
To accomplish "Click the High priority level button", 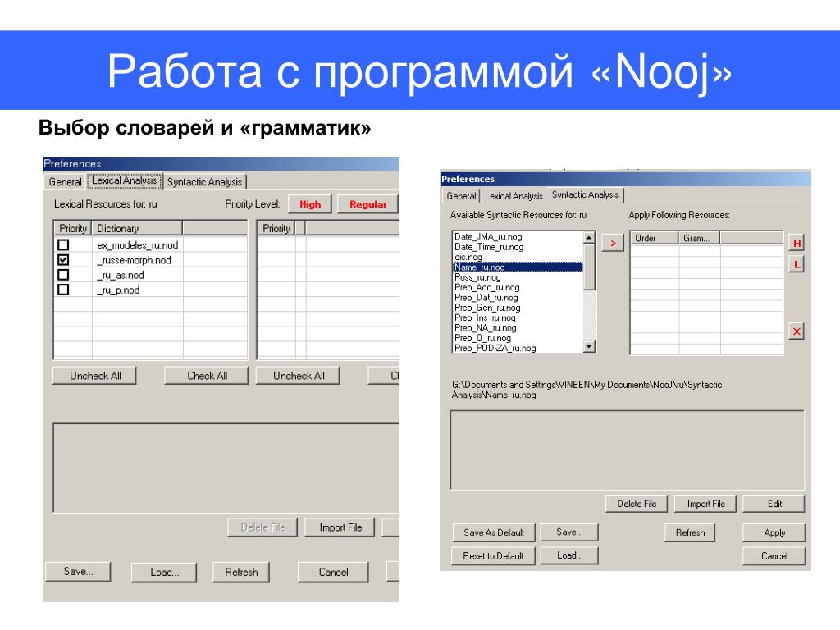I will 310,204.
